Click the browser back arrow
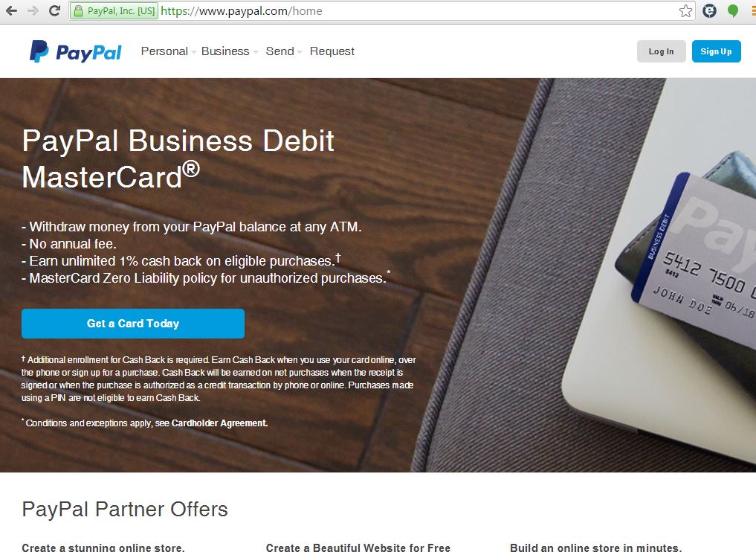The image size is (756, 552). pyautogui.click(x=12, y=10)
